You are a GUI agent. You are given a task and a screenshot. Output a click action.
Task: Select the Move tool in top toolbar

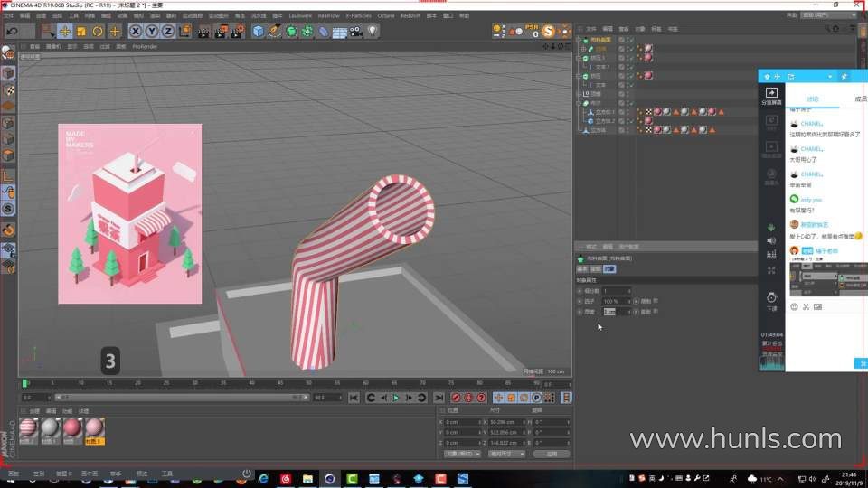pos(65,32)
